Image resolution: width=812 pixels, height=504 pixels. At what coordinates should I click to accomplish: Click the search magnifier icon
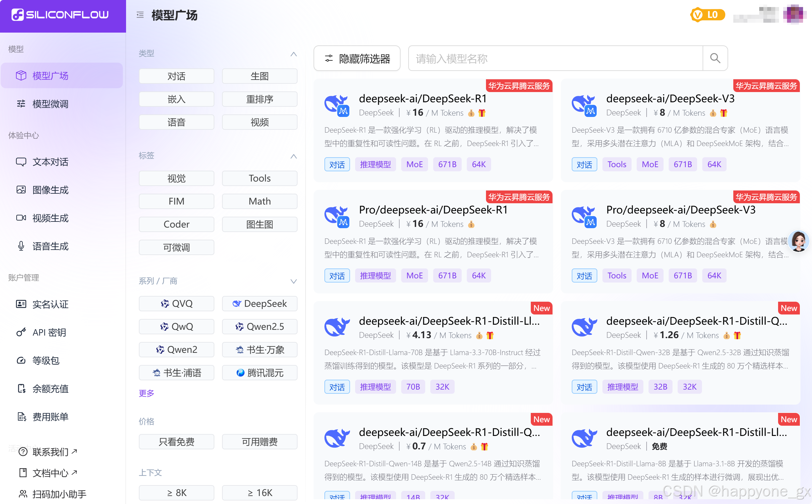pos(715,58)
